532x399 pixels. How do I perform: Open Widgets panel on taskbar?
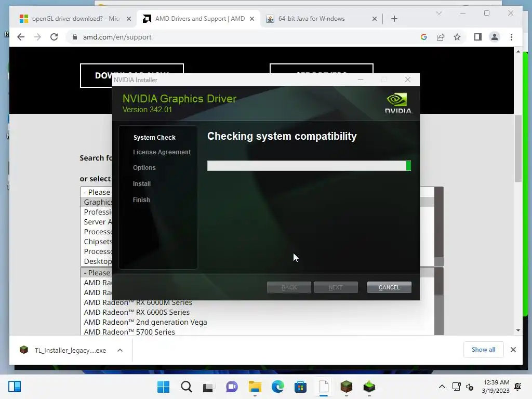(15, 387)
